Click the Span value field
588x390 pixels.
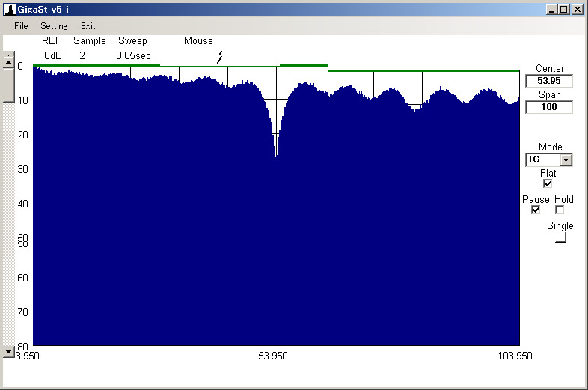549,107
